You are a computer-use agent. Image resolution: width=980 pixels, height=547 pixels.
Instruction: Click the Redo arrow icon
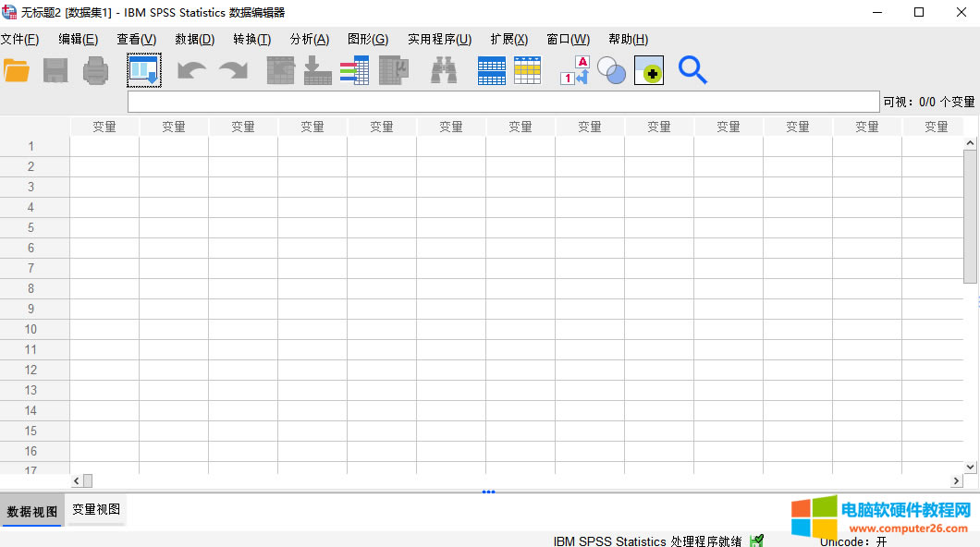[x=233, y=71]
